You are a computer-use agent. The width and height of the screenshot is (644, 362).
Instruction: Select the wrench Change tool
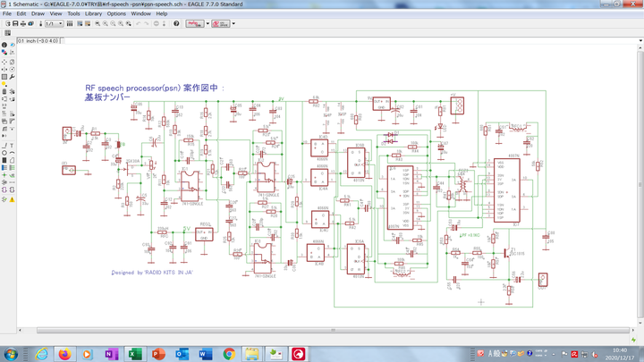[13, 77]
